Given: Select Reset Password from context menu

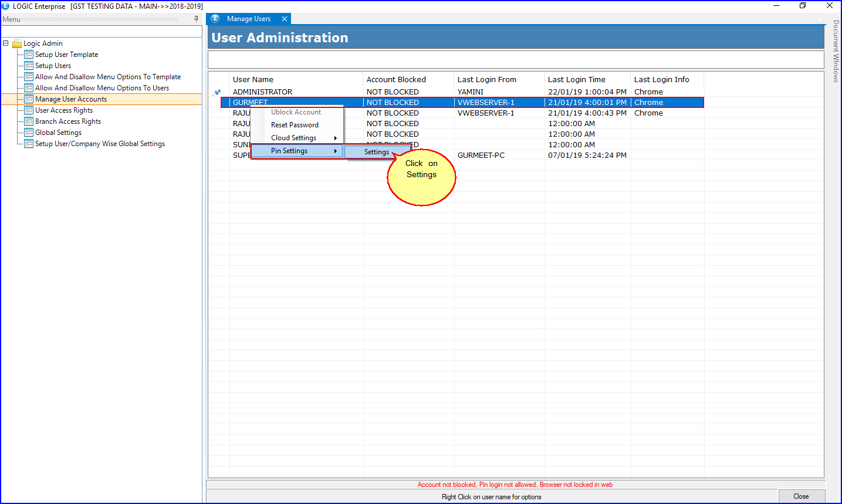Looking at the screenshot, I should [295, 125].
